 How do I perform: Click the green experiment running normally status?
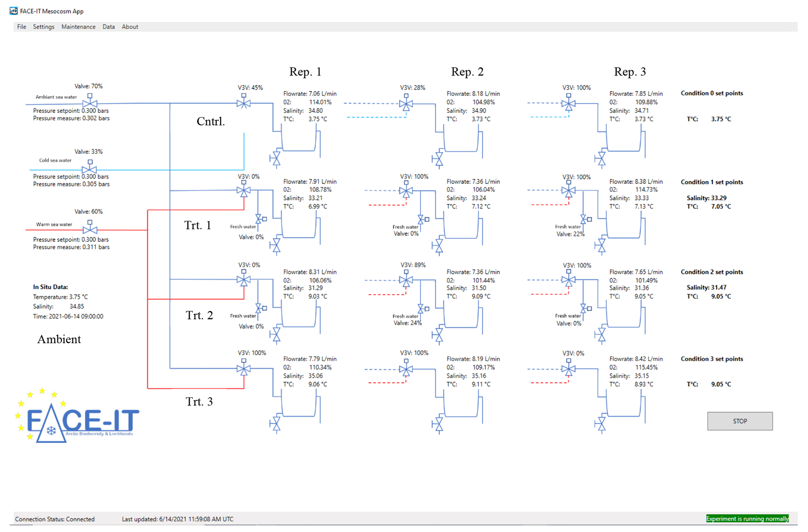747,519
